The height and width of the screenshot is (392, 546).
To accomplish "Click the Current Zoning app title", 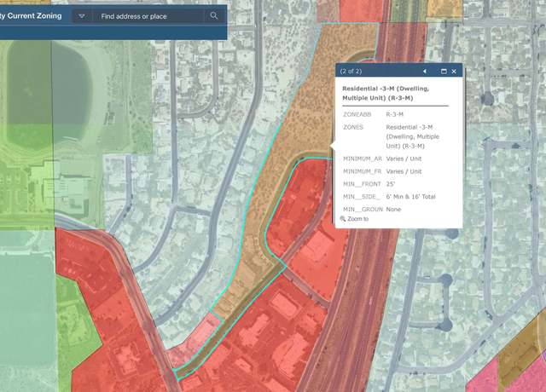I will click(x=31, y=15).
